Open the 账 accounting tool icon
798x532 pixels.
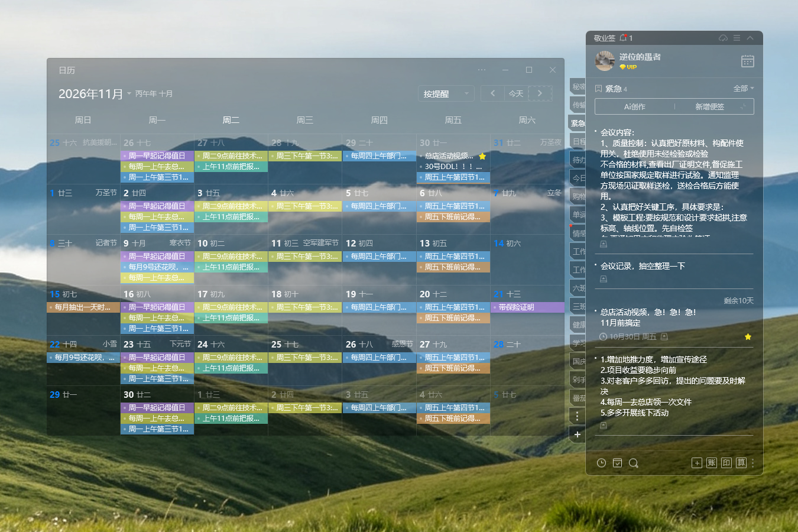[x=712, y=463]
